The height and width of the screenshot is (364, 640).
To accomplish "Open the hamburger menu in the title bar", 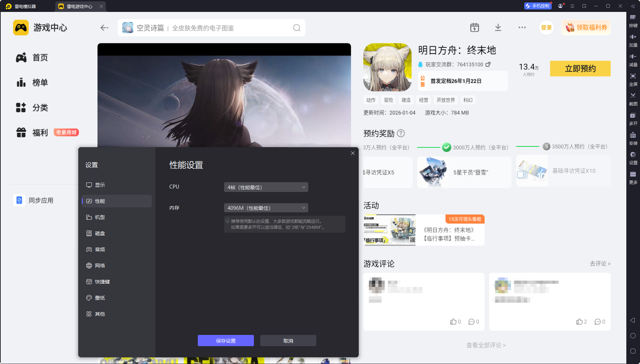I will tap(572, 6).
